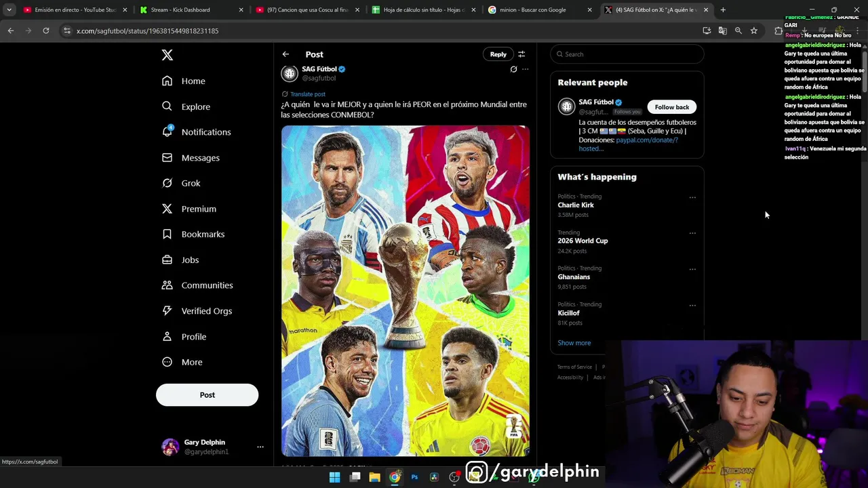The width and height of the screenshot is (868, 488).
Task: Switch to Cancion que usa Coscu tab
Action: [x=309, y=10]
